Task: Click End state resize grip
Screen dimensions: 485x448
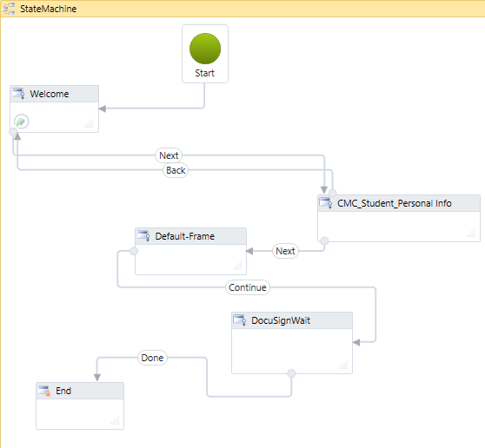Action: (x=115, y=420)
